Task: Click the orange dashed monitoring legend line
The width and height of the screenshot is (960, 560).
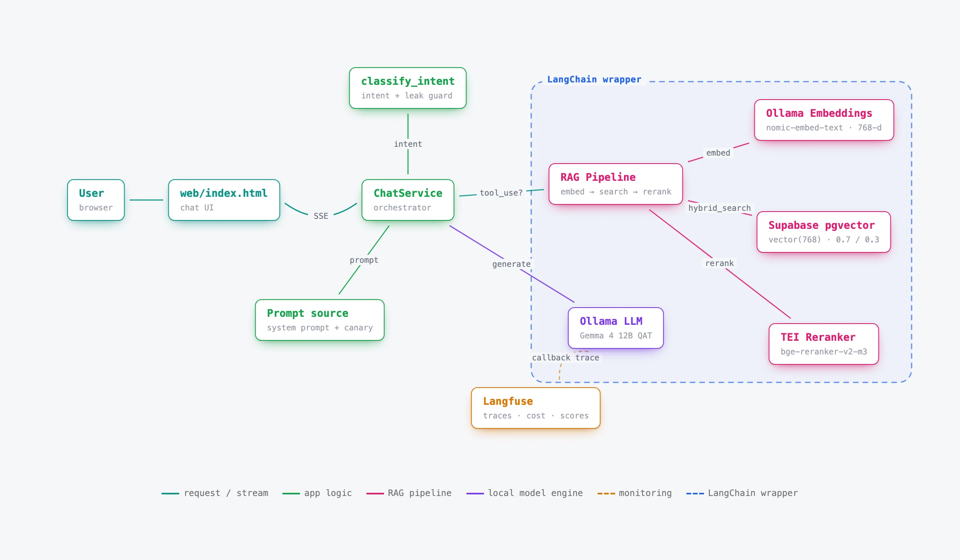Action: 606,494
